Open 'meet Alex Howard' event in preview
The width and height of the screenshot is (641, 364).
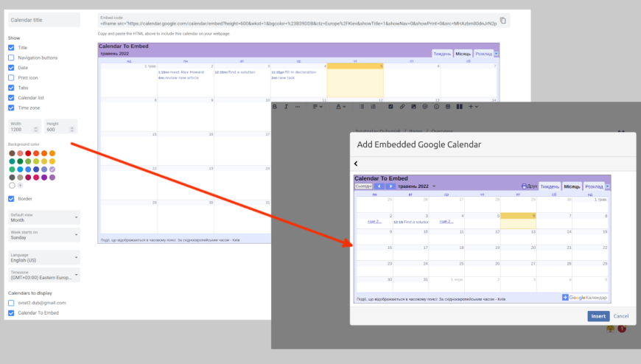(x=181, y=72)
